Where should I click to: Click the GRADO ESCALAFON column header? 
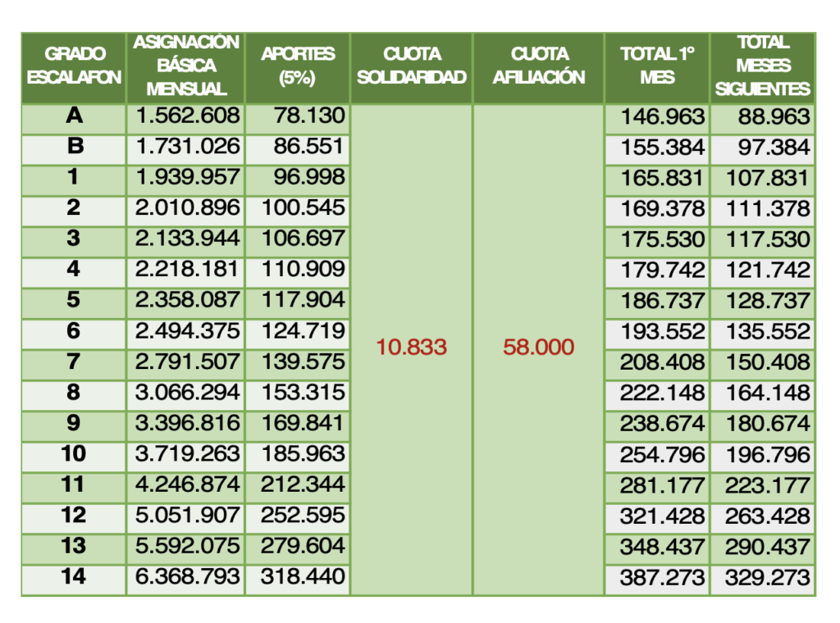[x=74, y=66]
